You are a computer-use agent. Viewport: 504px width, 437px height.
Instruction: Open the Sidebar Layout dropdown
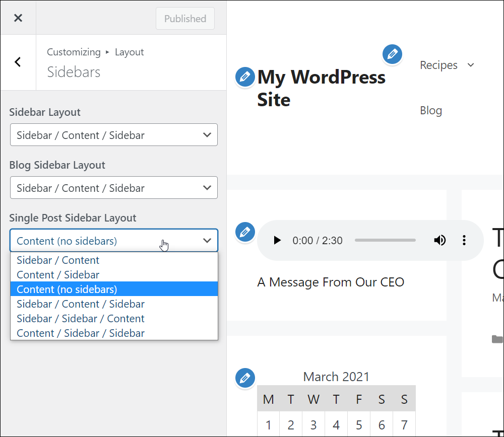point(114,135)
